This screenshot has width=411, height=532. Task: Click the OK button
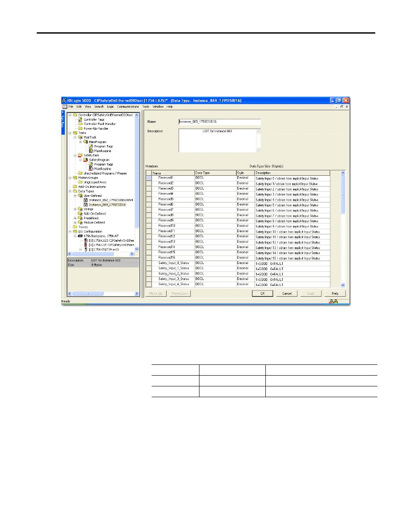coord(263,293)
